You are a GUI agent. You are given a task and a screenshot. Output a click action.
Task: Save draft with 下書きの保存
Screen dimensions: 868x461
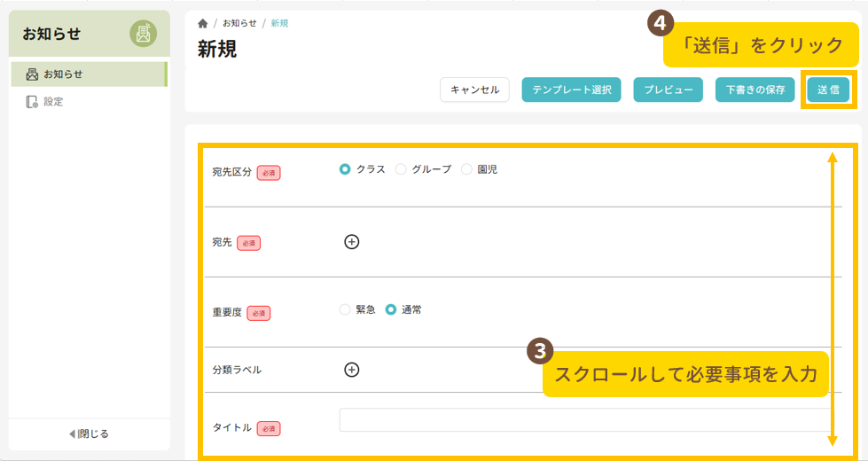[755, 90]
